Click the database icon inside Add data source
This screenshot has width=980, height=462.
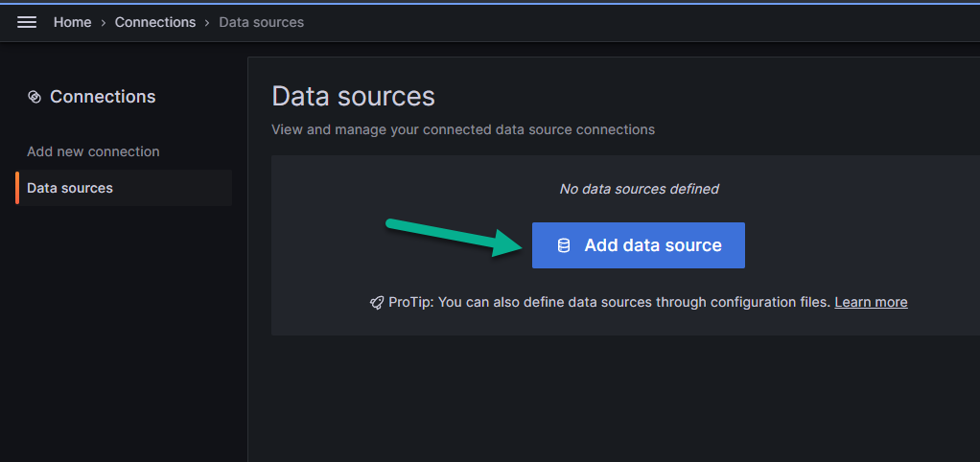564,245
